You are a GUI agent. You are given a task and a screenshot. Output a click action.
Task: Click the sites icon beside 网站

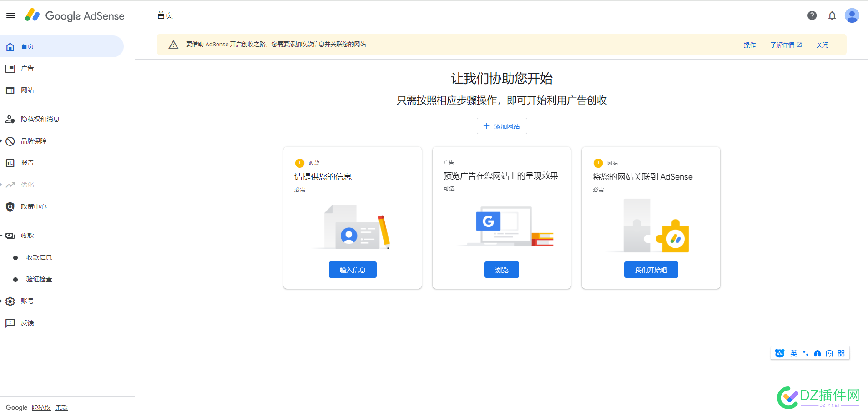[10, 90]
